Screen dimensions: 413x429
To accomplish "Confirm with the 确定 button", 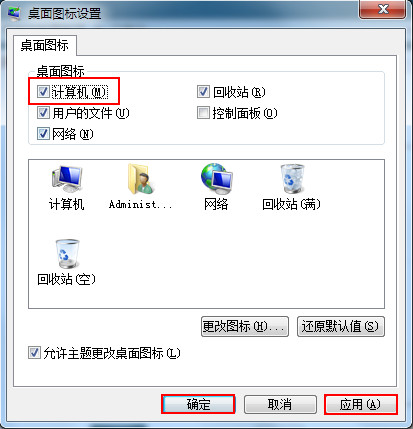I will click(x=198, y=404).
